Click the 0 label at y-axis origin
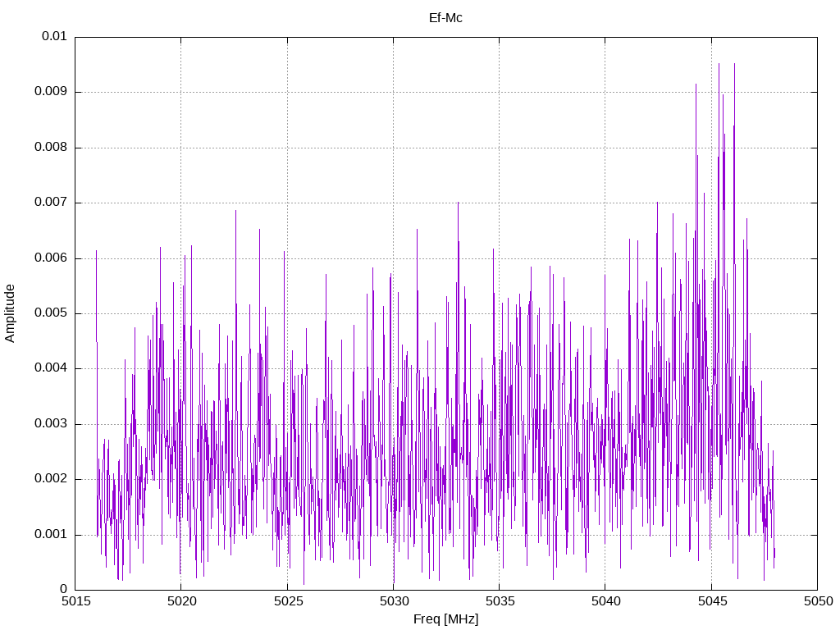 [63, 590]
